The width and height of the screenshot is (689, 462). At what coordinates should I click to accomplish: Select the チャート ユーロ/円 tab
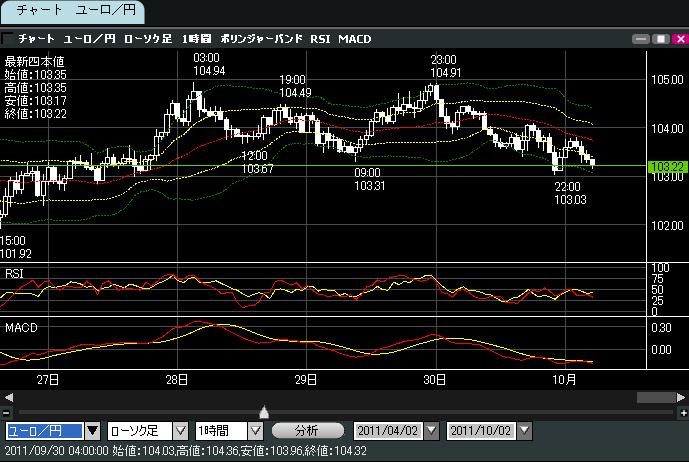pos(72,12)
